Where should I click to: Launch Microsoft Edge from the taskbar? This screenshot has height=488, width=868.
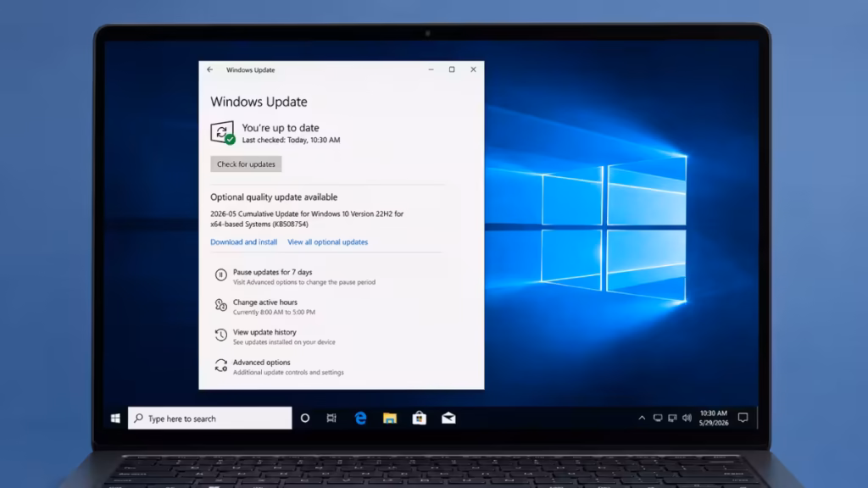point(360,419)
